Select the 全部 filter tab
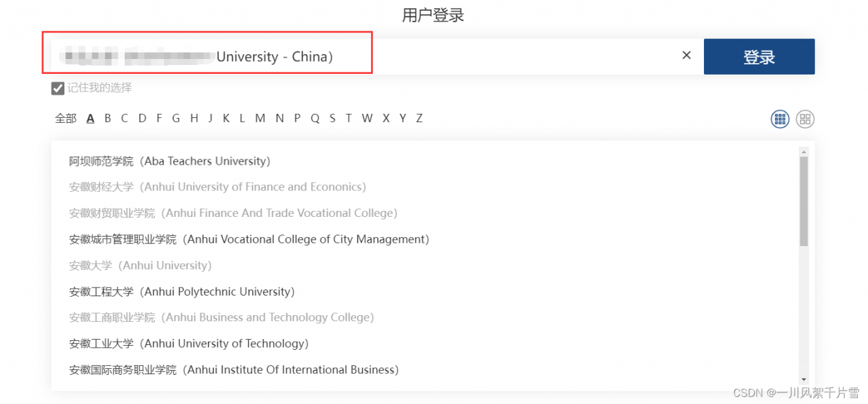 click(x=66, y=119)
